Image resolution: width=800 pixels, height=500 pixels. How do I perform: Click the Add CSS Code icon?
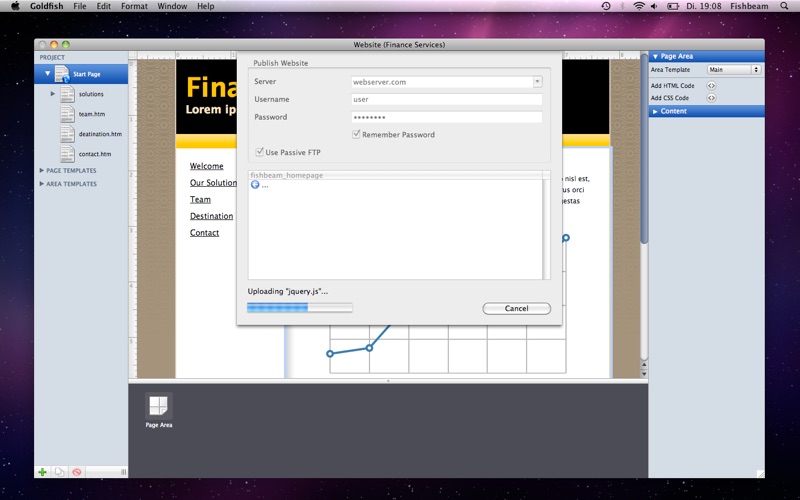(x=711, y=98)
